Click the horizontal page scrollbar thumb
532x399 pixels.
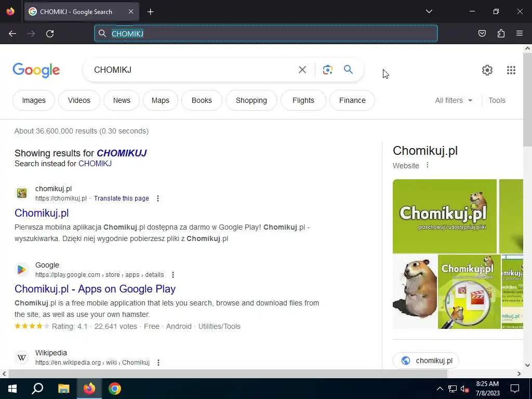tap(228, 374)
